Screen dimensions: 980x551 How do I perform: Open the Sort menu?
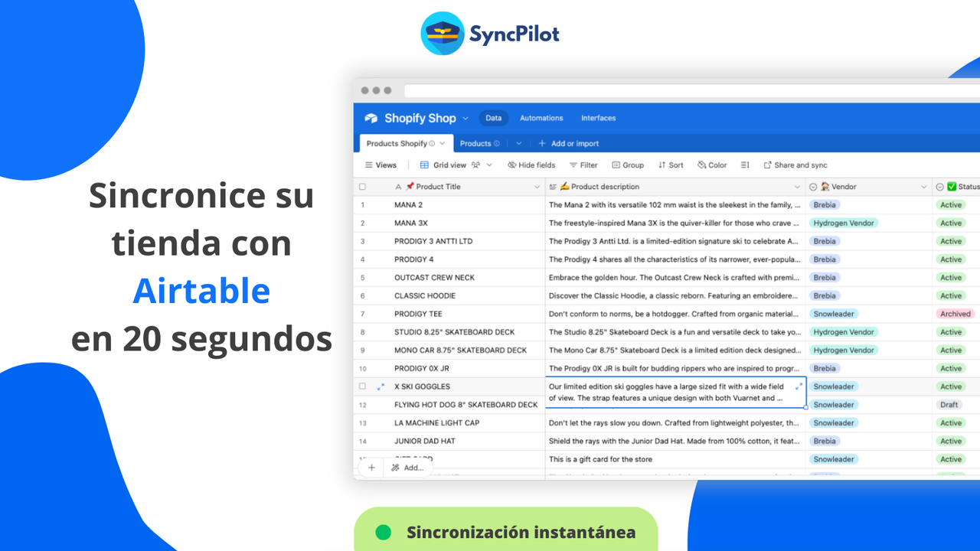(671, 165)
